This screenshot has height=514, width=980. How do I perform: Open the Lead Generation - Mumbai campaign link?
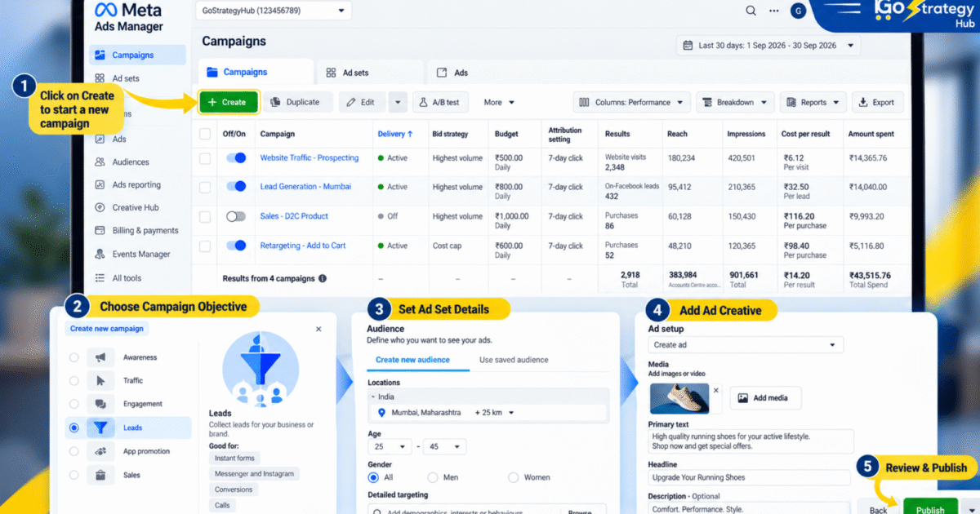click(305, 187)
